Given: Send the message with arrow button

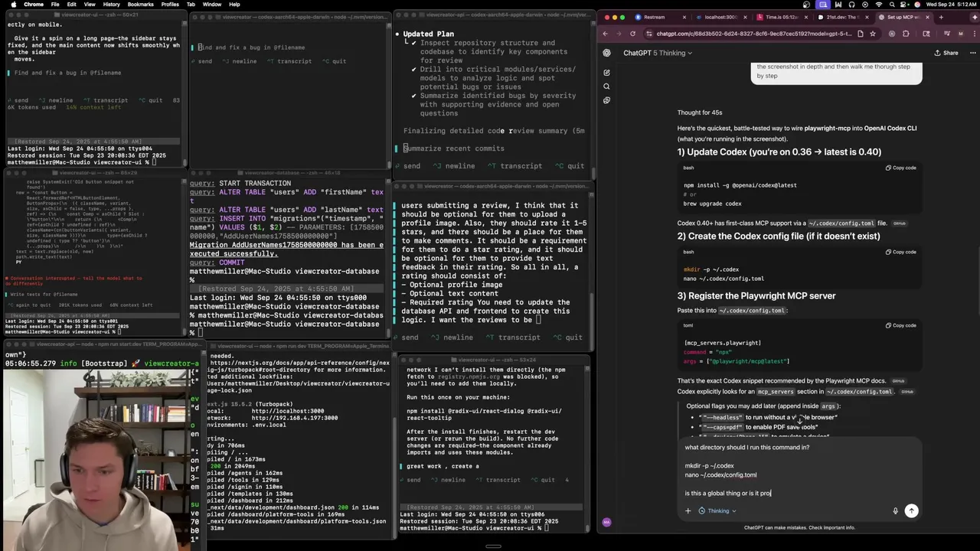Looking at the screenshot, I should 911,510.
